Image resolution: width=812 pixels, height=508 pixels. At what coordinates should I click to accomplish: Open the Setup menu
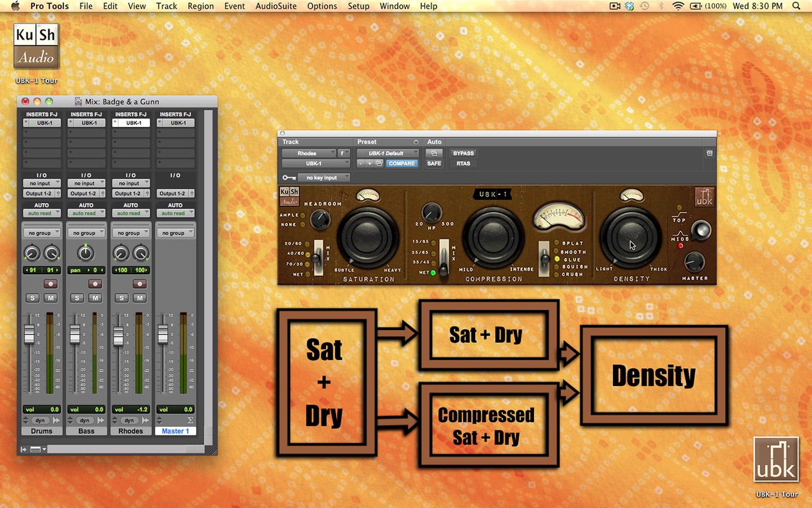coord(358,6)
